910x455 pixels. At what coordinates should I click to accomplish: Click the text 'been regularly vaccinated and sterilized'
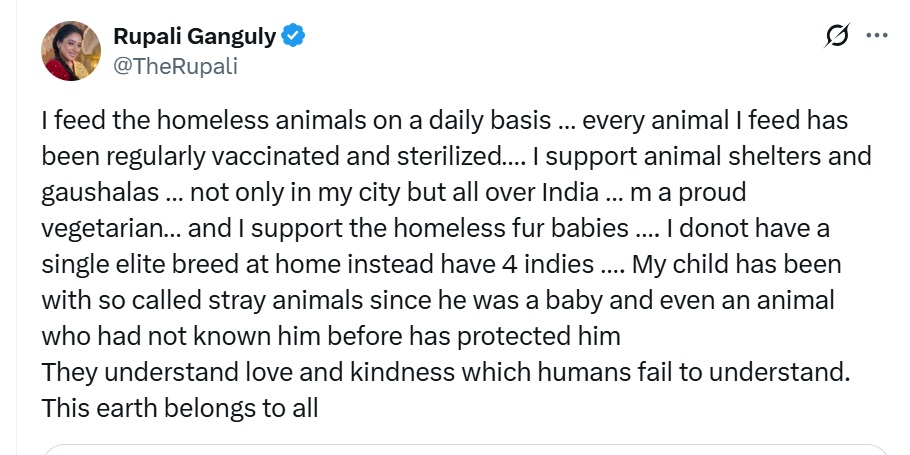(273, 157)
